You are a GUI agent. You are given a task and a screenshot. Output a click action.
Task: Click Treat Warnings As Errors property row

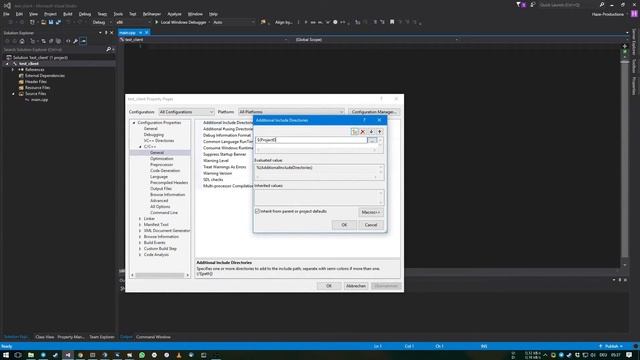click(224, 167)
